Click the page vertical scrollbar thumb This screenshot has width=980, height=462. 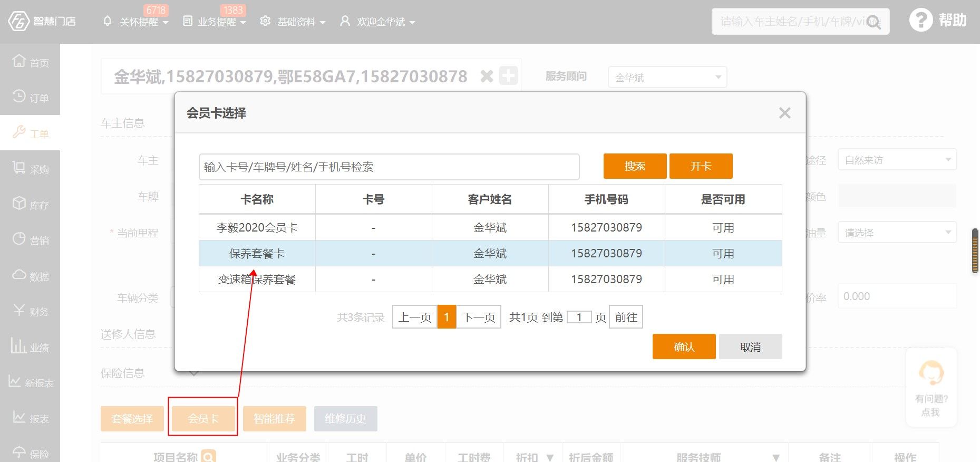pyautogui.click(x=975, y=251)
